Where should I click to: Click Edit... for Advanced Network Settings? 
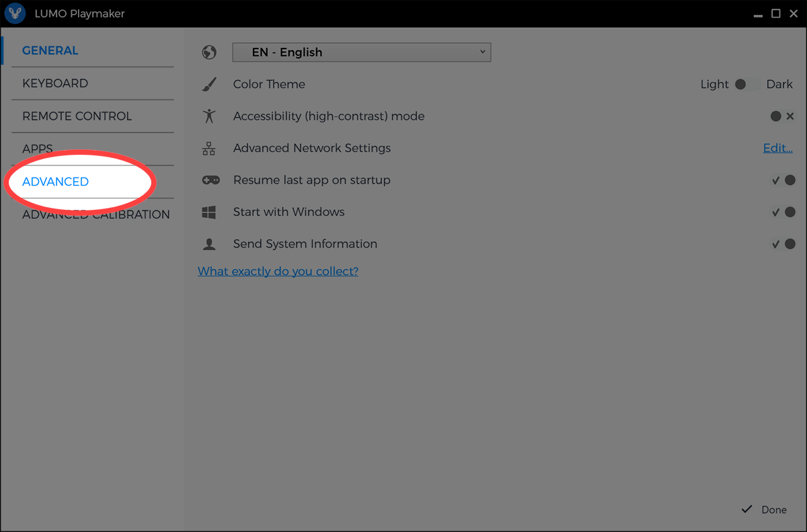click(777, 149)
